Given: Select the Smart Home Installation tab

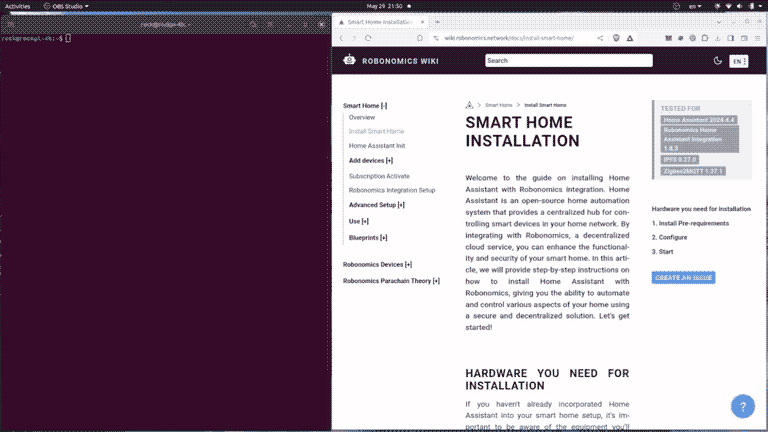Looking at the screenshot, I should tap(380, 22).
